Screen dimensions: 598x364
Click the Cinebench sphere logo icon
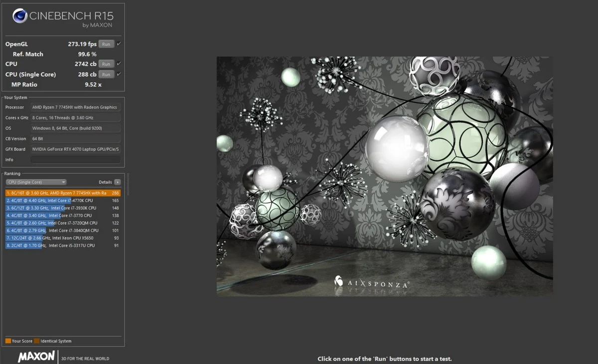[19, 16]
